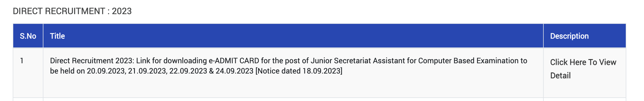Viewport: 644px width, 101px height.
Task: Click the word post in the title text
Action: [292, 61]
